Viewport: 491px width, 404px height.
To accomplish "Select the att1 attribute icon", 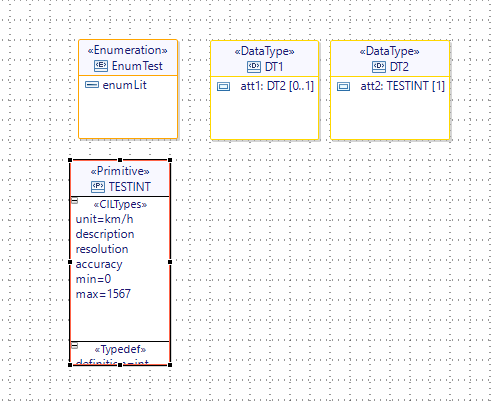I will (223, 87).
